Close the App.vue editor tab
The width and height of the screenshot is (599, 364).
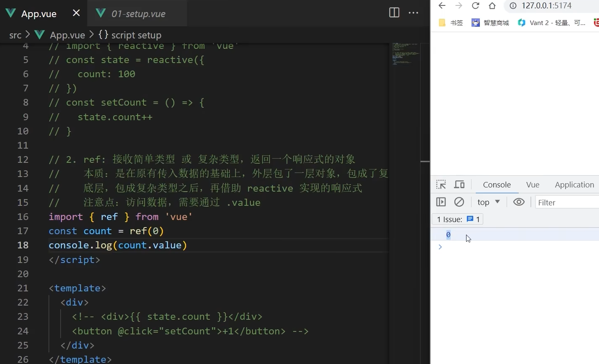pos(76,13)
